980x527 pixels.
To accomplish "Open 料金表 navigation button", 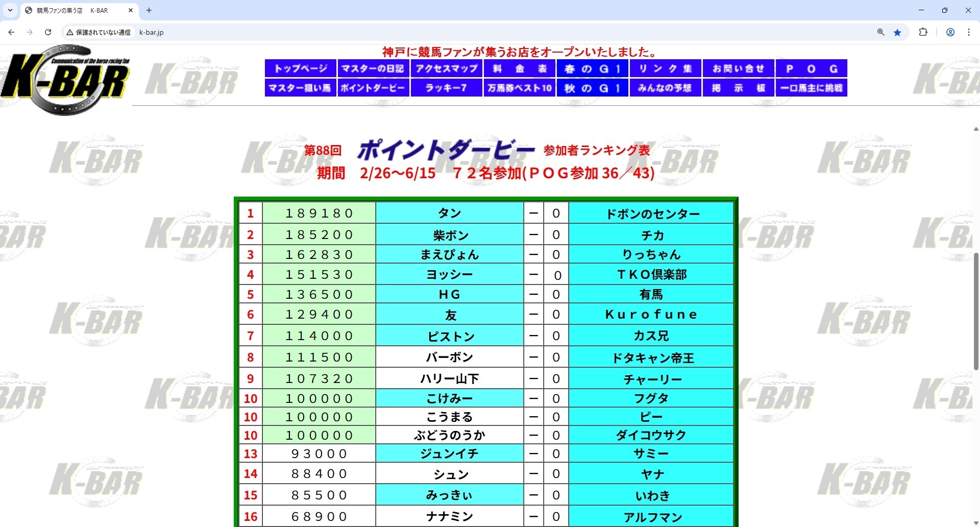I will point(520,68).
